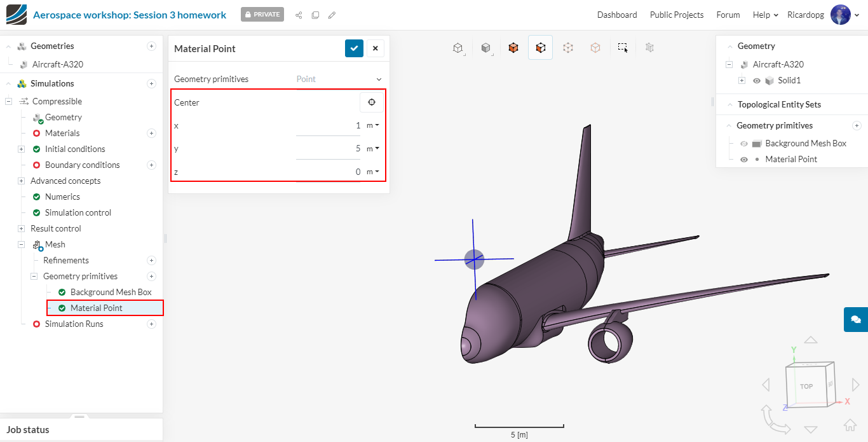Open the Help menu

pyautogui.click(x=765, y=15)
